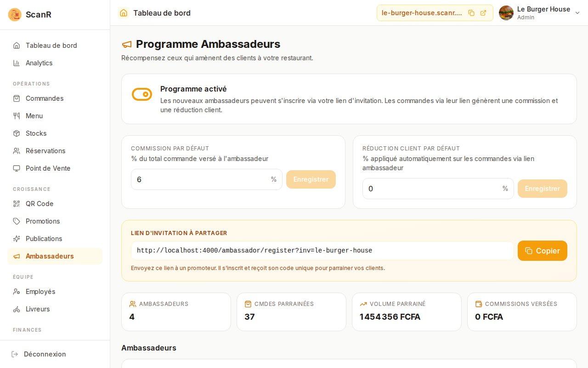The height and width of the screenshot is (368, 588).
Task: Toggle the Programme activé switch off
Action: click(142, 94)
